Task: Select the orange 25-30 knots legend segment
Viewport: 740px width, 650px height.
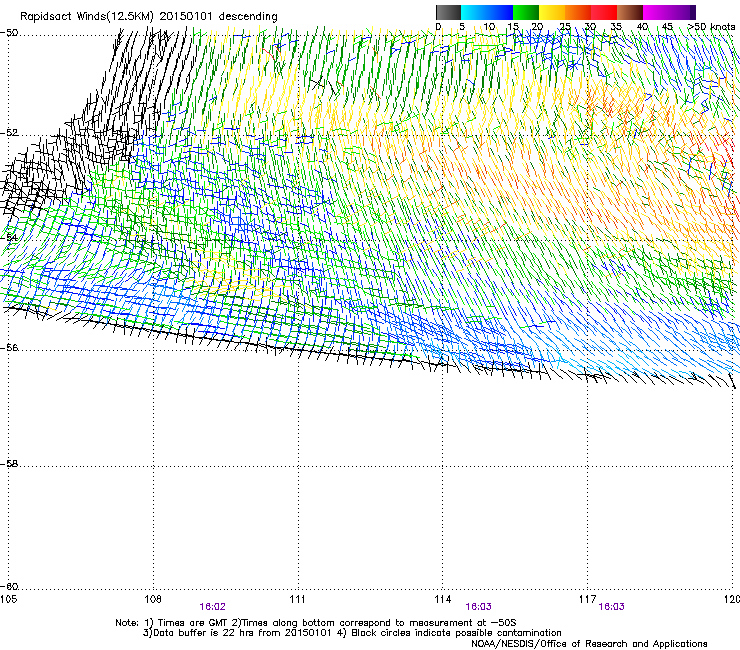Action: pyautogui.click(x=578, y=12)
